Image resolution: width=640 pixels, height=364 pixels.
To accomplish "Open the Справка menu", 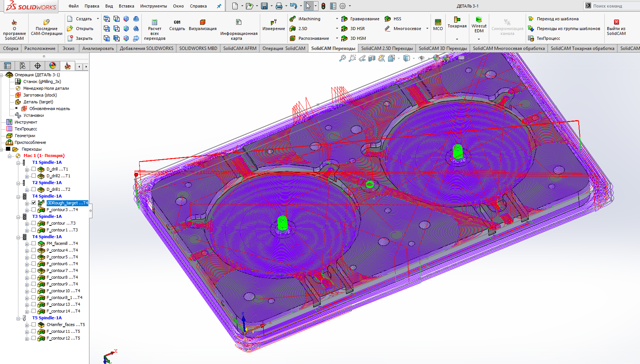I will point(198,6).
